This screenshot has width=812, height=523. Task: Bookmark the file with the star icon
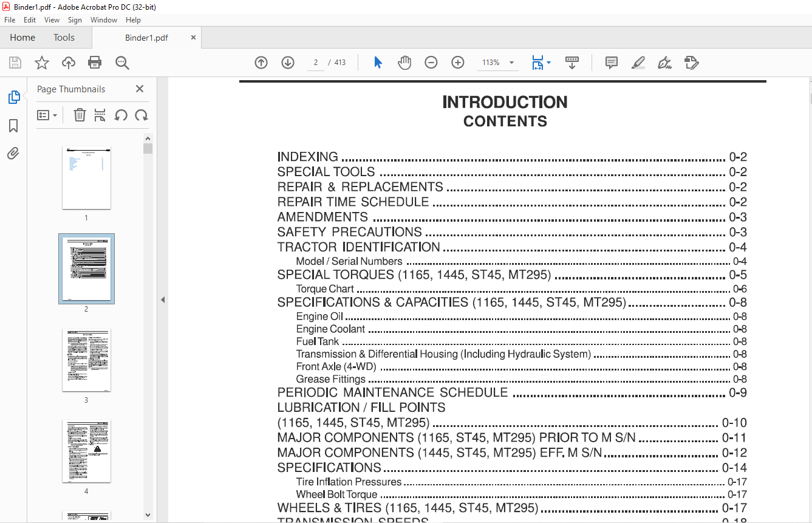(x=42, y=63)
